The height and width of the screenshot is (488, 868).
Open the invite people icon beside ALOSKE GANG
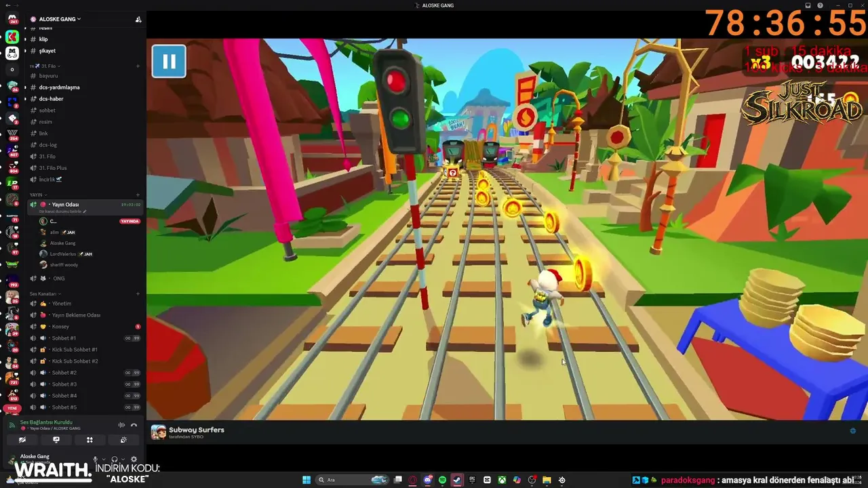pyautogui.click(x=138, y=19)
